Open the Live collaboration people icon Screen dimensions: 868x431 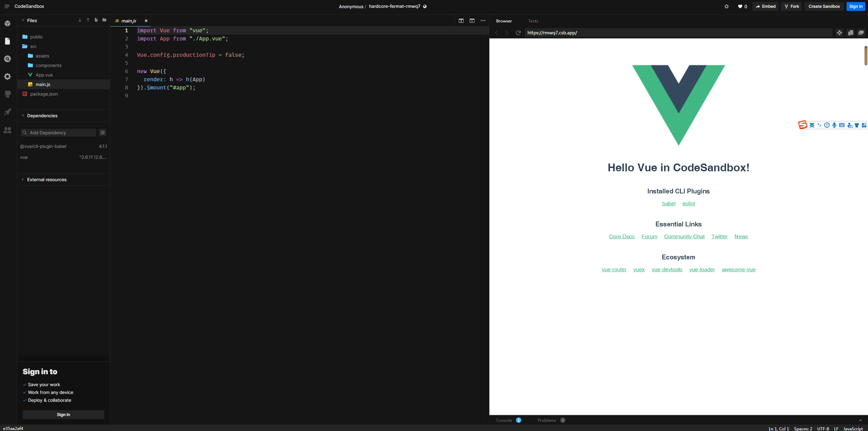click(7, 130)
